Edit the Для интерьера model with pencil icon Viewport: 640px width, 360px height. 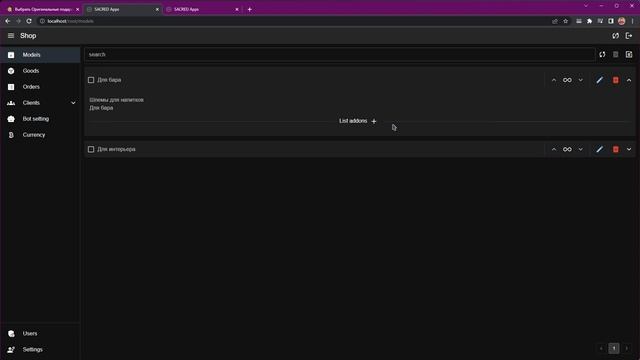point(600,149)
